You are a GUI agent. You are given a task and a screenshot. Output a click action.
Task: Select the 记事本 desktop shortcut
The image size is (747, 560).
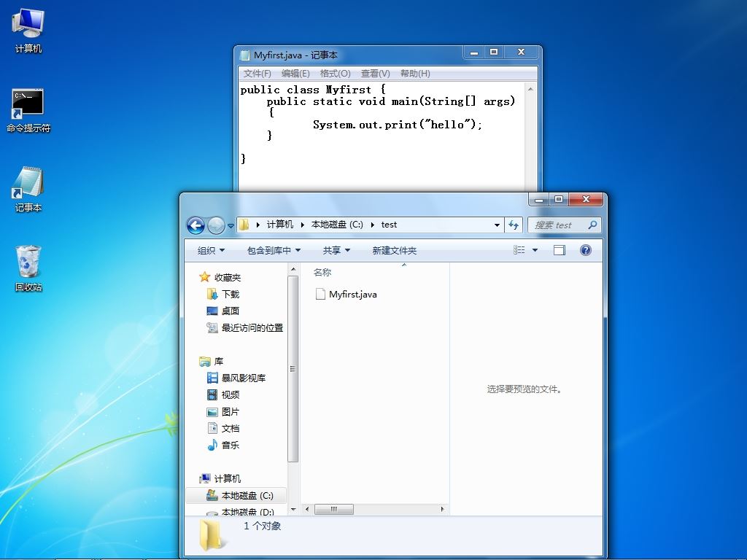pyautogui.click(x=28, y=190)
